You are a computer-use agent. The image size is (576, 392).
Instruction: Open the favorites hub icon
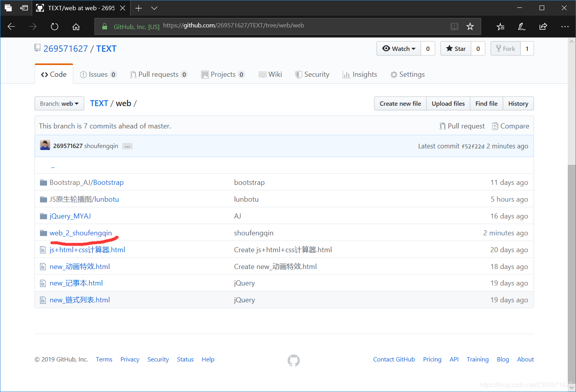tap(500, 27)
